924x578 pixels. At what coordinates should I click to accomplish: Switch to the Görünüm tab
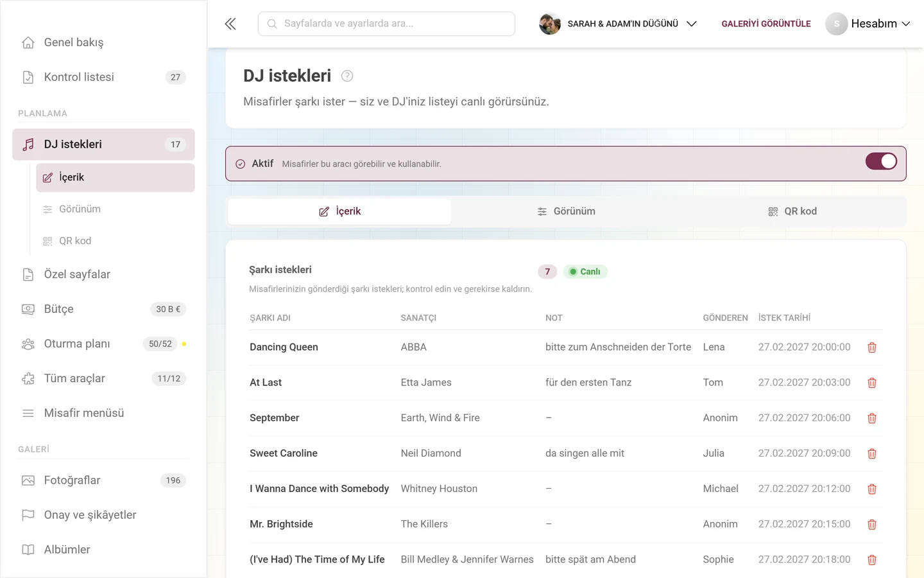pos(566,211)
